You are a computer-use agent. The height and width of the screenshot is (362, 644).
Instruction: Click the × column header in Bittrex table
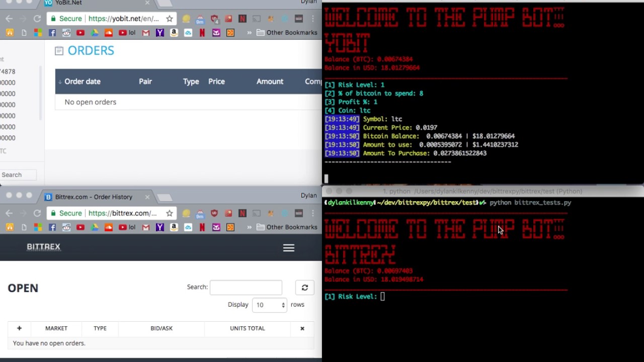tap(302, 328)
